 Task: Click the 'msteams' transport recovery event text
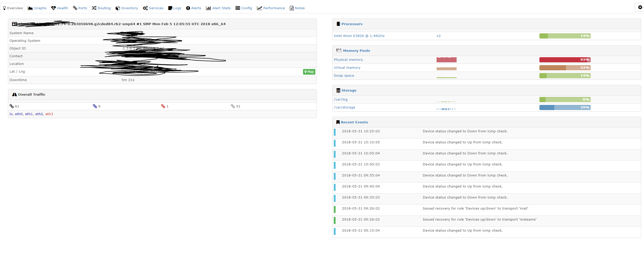pos(480,220)
